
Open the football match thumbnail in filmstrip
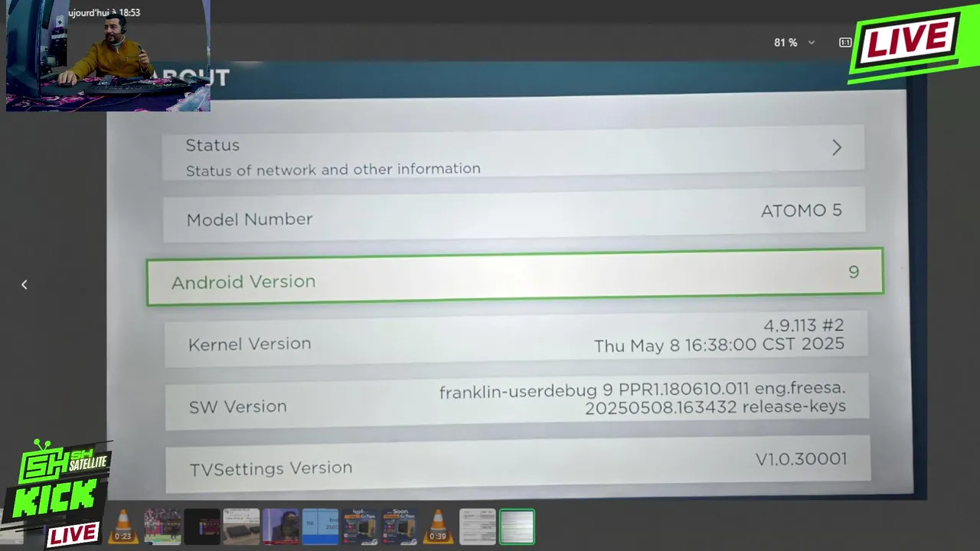(162, 527)
